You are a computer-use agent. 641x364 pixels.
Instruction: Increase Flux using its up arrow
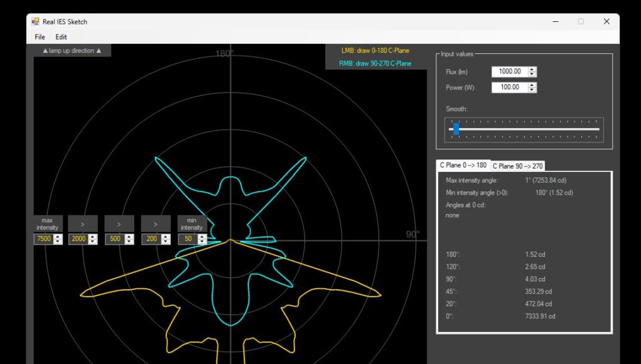pos(532,69)
